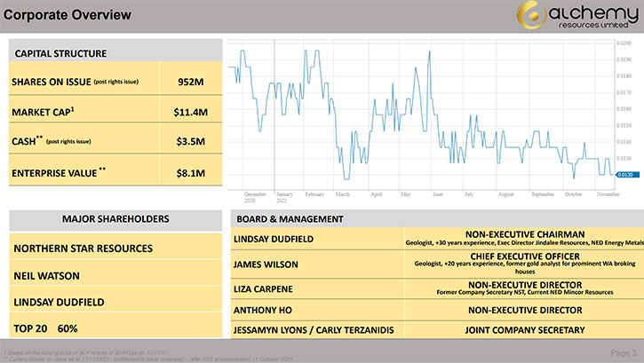644x363 pixels.
Task: Click the March axis label on chart
Action: pyautogui.click(x=343, y=194)
